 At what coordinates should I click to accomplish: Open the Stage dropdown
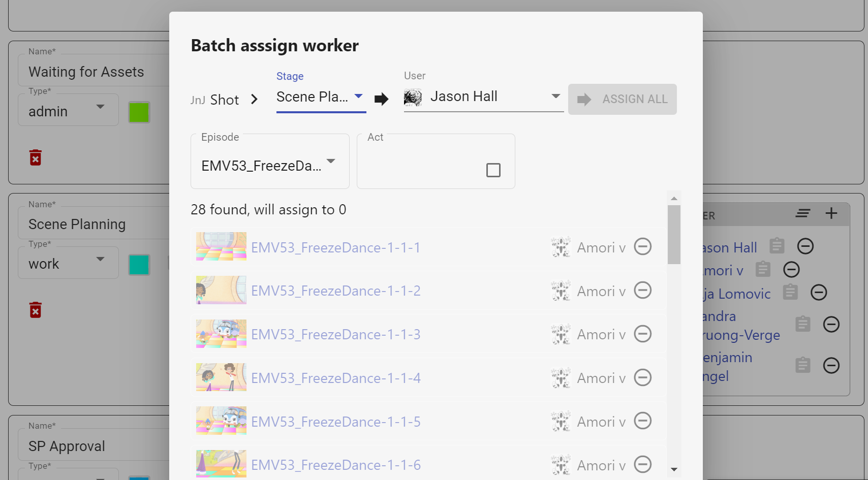coord(321,97)
